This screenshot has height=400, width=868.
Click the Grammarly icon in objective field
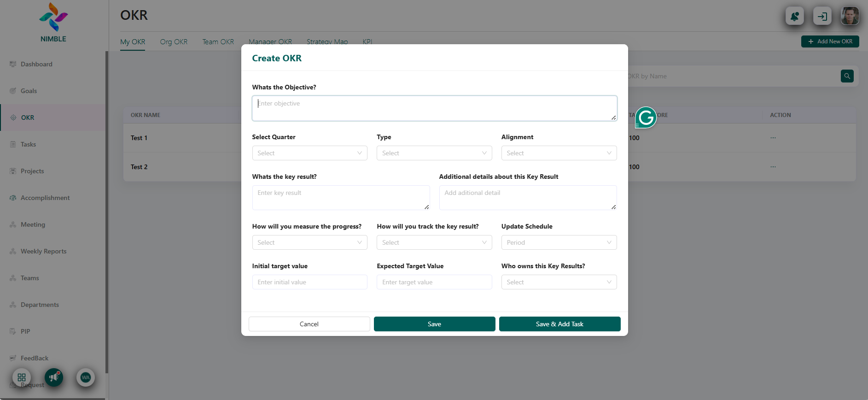pyautogui.click(x=646, y=118)
